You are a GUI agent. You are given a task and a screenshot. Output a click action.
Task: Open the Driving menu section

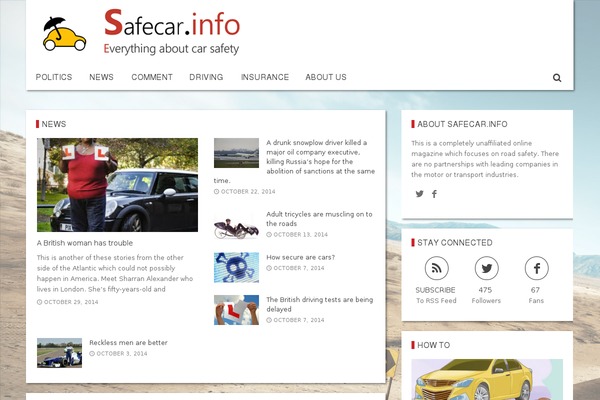[206, 77]
